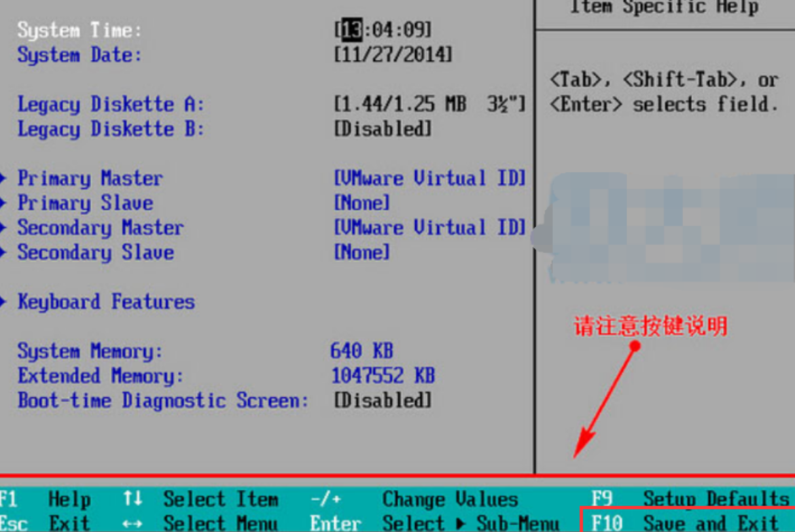Open the Secondary Slave submenu
Viewport: 795px width, 532px height.
click(95, 253)
